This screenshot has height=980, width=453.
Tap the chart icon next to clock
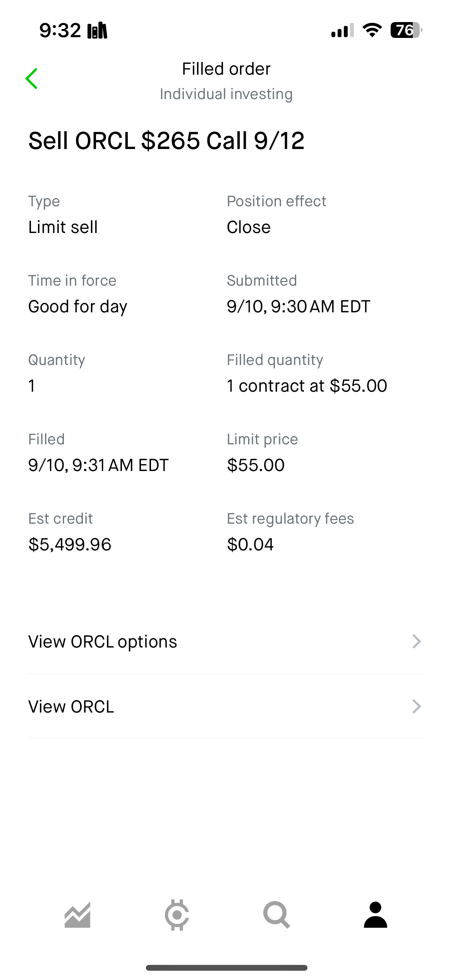(x=97, y=31)
